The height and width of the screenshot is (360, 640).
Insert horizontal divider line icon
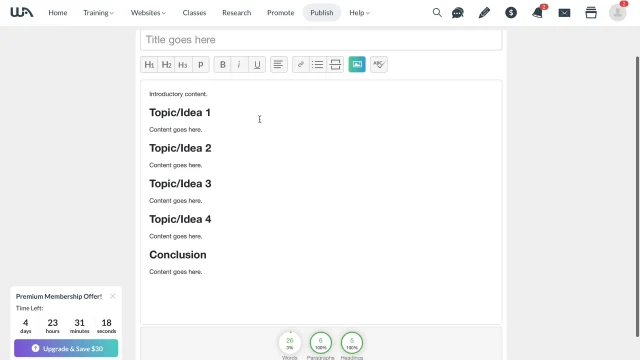335,64
